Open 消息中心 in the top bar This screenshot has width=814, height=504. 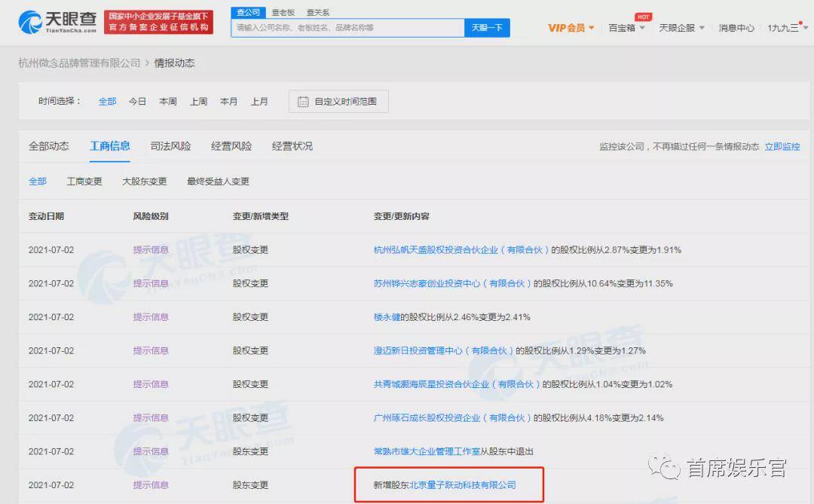(x=736, y=28)
